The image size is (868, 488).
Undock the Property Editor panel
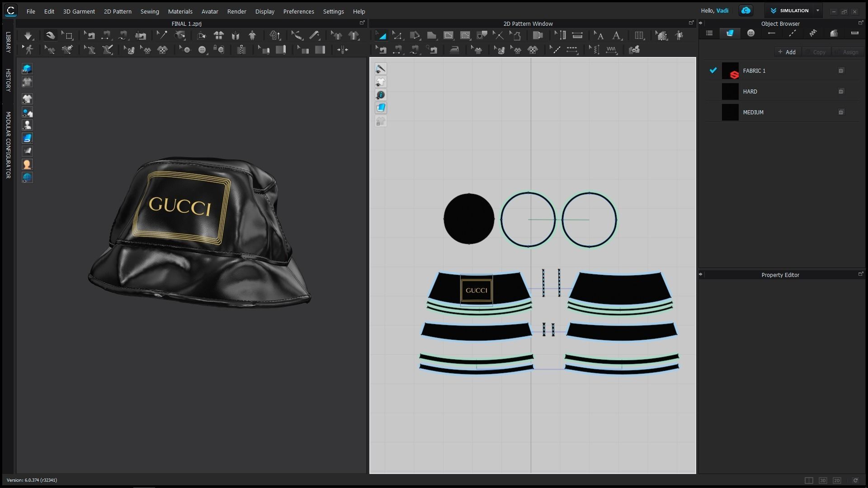tap(861, 274)
